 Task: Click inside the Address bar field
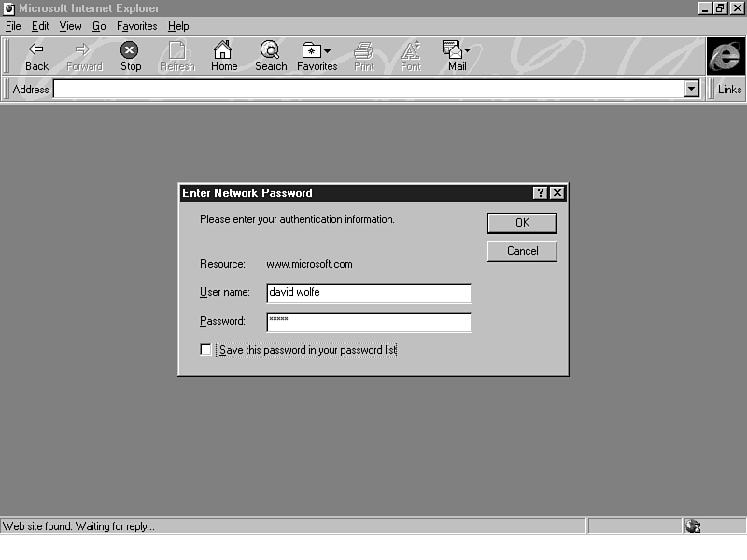point(369,89)
